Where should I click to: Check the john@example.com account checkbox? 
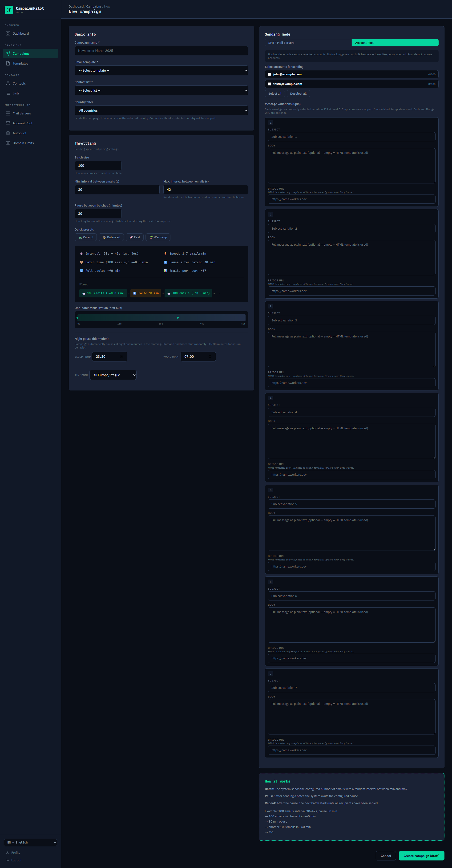pyautogui.click(x=270, y=74)
